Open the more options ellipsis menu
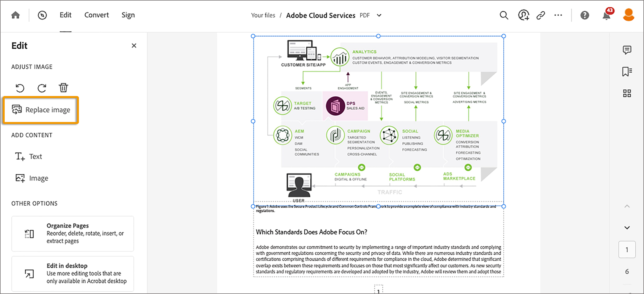 pyautogui.click(x=558, y=15)
